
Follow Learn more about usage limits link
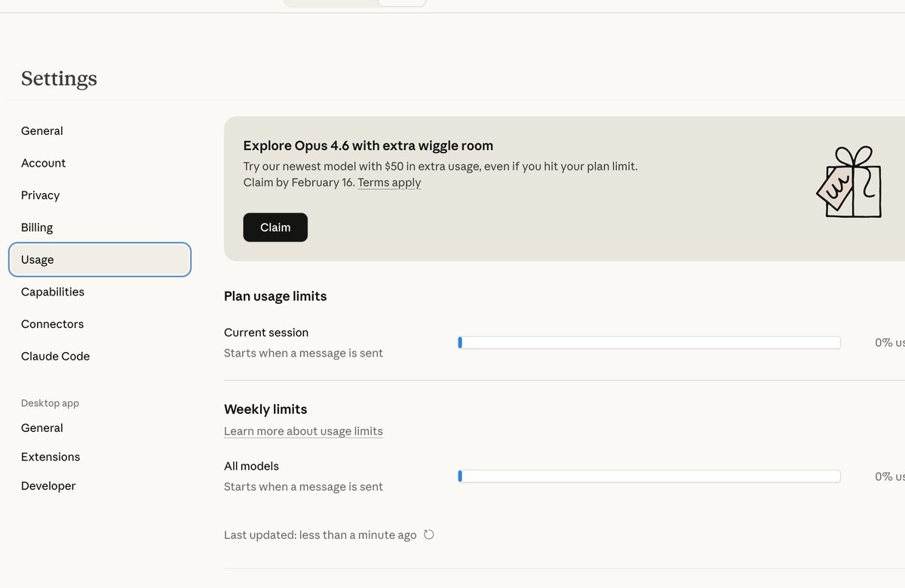[303, 431]
